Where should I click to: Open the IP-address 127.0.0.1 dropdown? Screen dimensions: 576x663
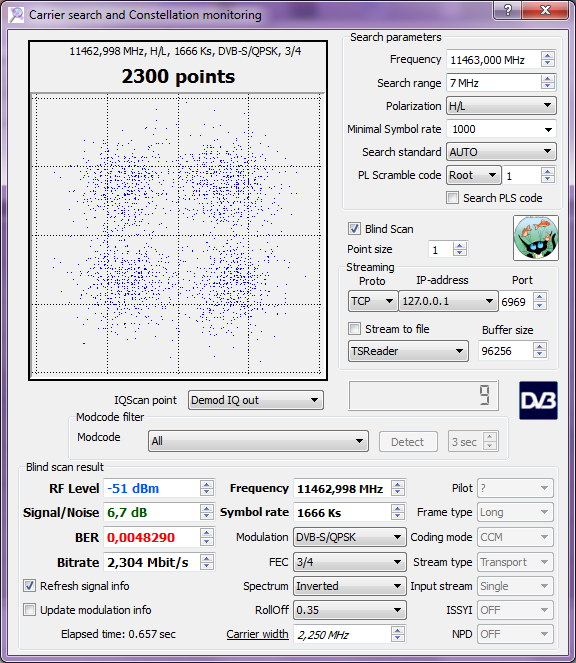pos(448,301)
